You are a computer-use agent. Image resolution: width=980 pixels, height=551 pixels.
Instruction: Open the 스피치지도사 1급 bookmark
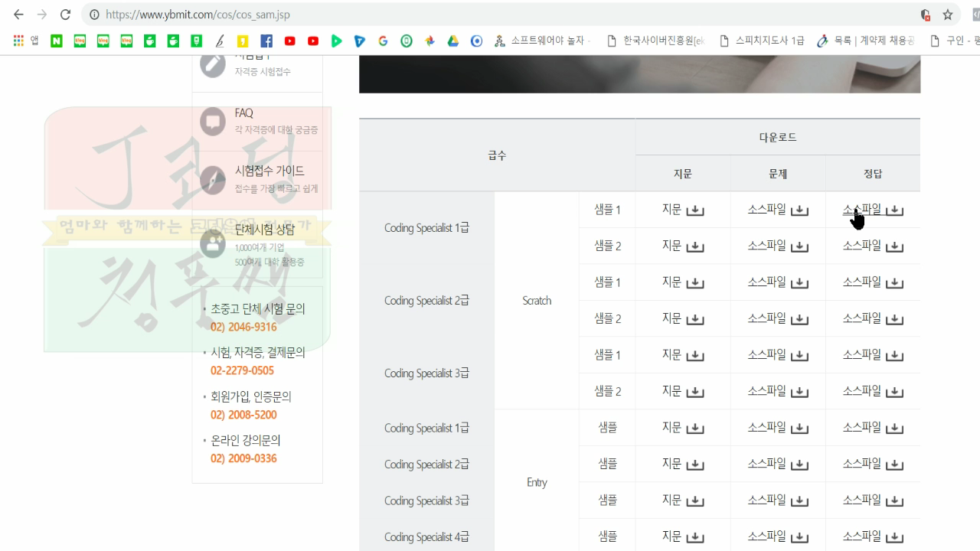point(769,41)
